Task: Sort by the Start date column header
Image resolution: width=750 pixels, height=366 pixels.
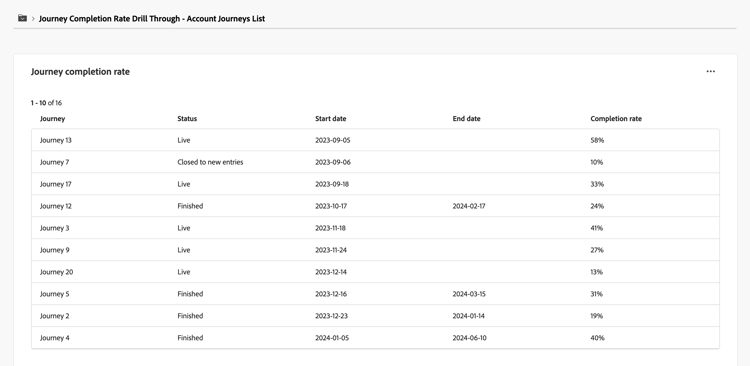Action: 331,119
